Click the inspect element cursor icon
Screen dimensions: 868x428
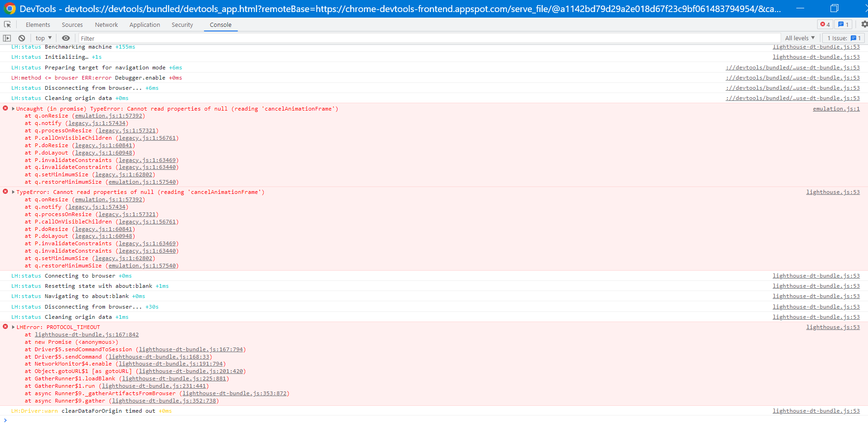pyautogui.click(x=7, y=24)
